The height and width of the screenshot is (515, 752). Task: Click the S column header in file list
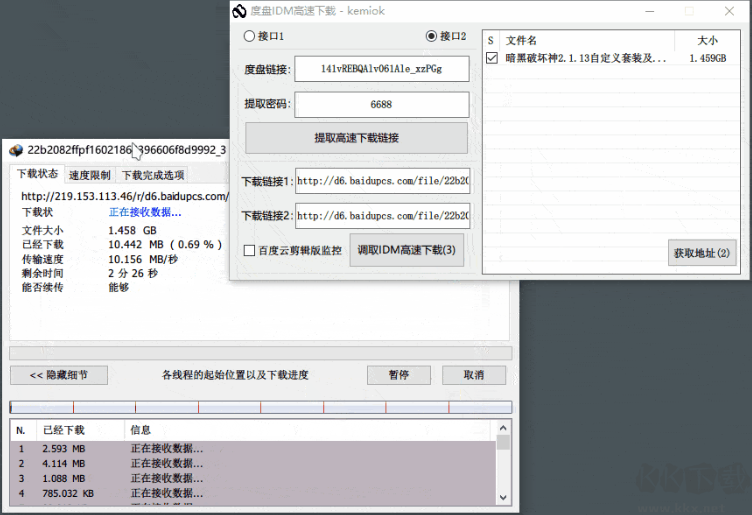491,40
